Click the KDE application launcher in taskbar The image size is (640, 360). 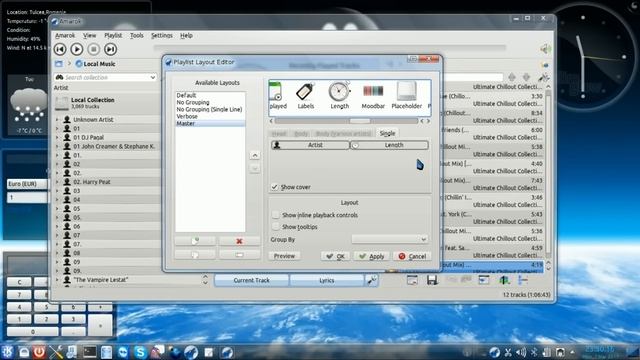pyautogui.click(x=7, y=352)
